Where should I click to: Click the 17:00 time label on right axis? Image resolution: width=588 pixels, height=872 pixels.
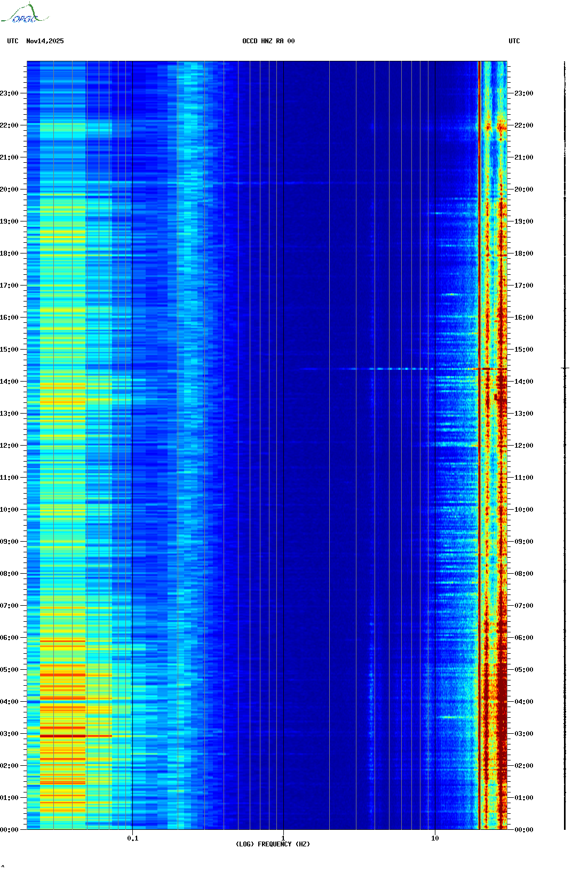(523, 286)
